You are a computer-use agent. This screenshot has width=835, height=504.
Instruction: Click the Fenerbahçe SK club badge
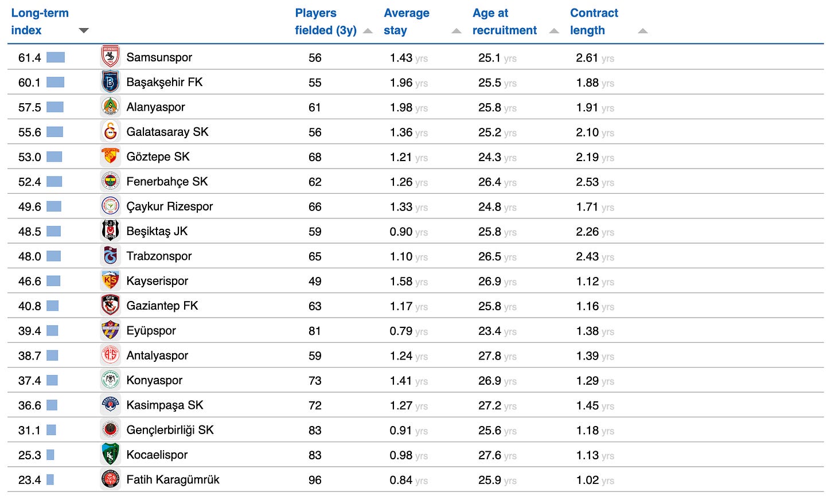click(x=110, y=182)
